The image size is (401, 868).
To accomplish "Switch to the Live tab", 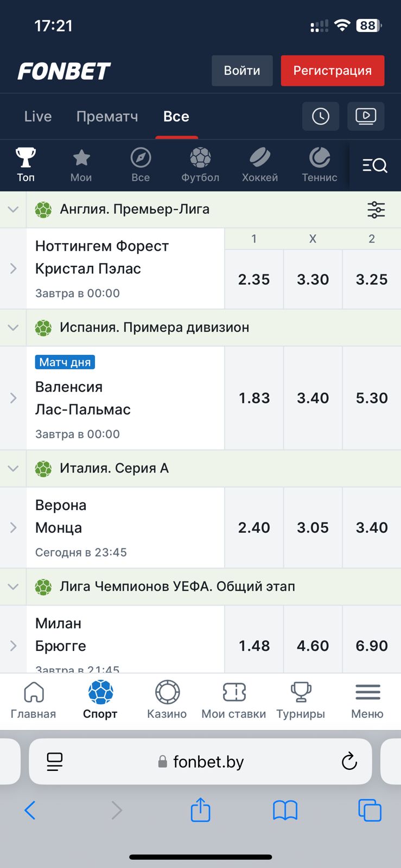I will (x=38, y=116).
